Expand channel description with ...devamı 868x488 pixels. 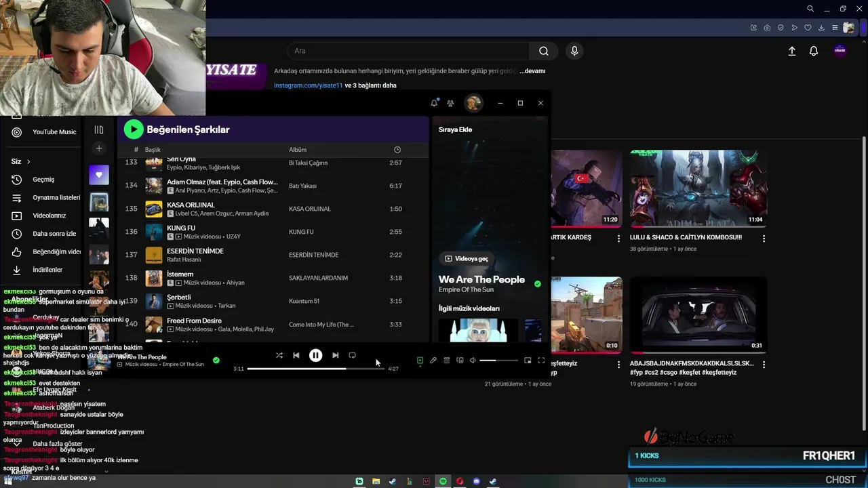[x=532, y=71]
